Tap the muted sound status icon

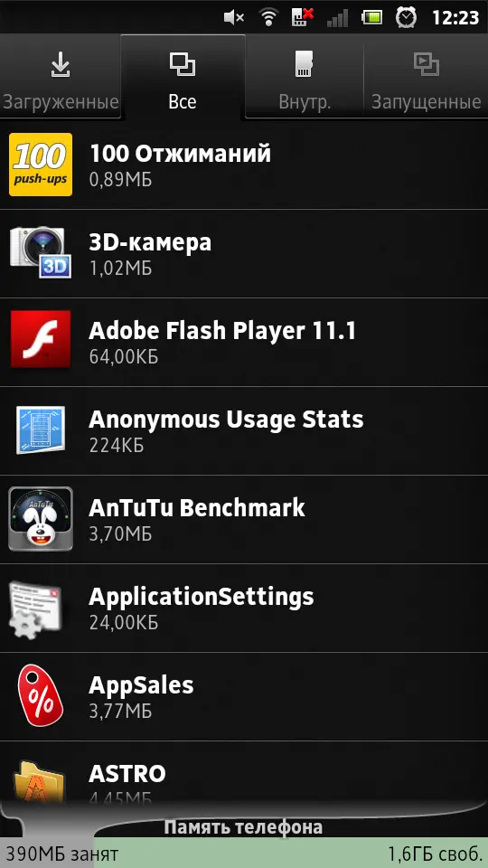point(234,18)
